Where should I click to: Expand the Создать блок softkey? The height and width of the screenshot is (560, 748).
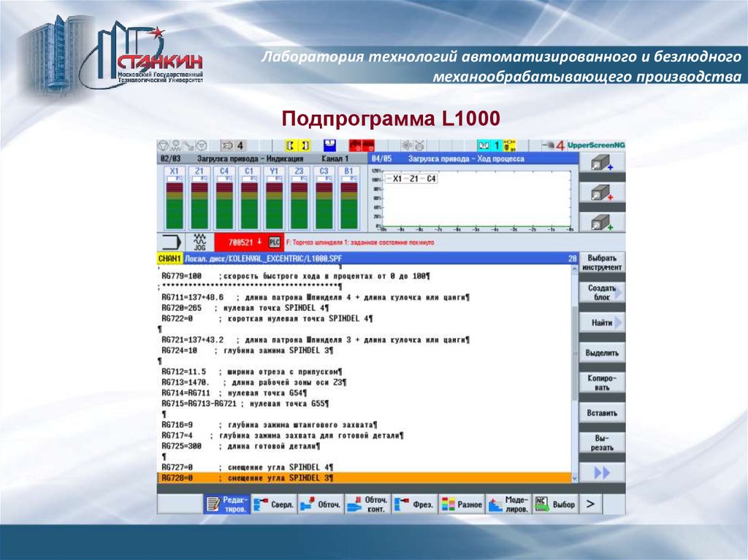point(602,293)
